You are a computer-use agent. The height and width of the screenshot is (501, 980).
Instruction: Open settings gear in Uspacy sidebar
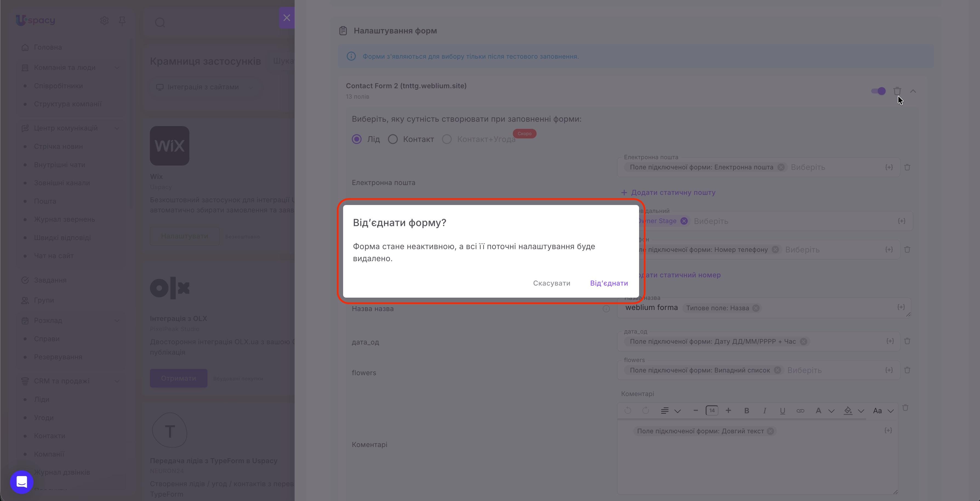[104, 21]
